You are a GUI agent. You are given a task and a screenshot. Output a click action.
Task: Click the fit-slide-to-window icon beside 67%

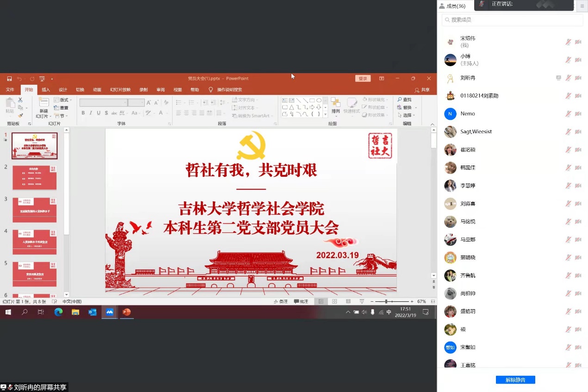click(433, 301)
